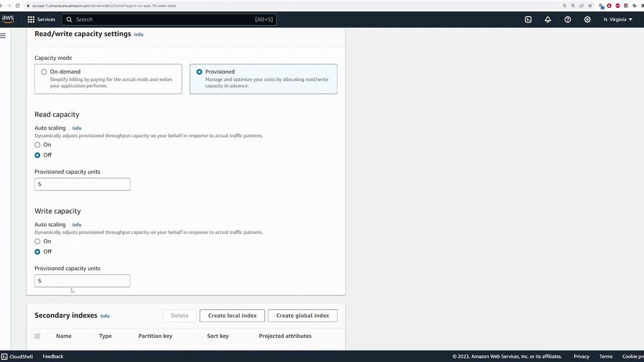Open the help question mark icon

[568, 20]
